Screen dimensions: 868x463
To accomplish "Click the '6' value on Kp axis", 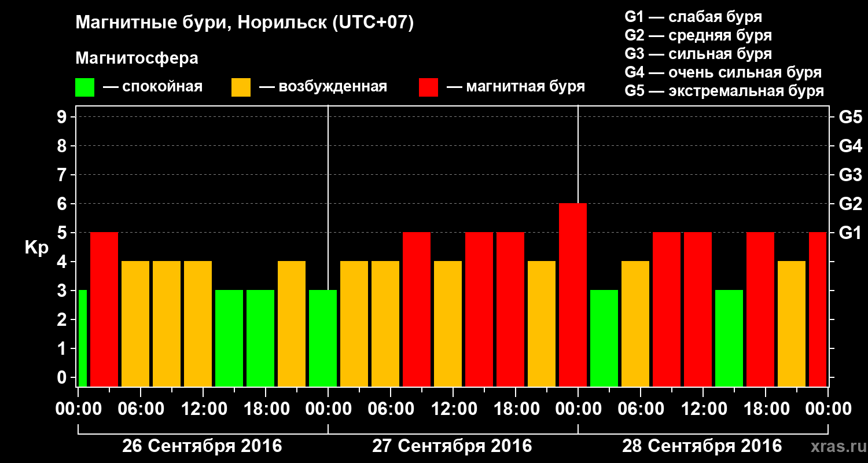I will tap(63, 204).
